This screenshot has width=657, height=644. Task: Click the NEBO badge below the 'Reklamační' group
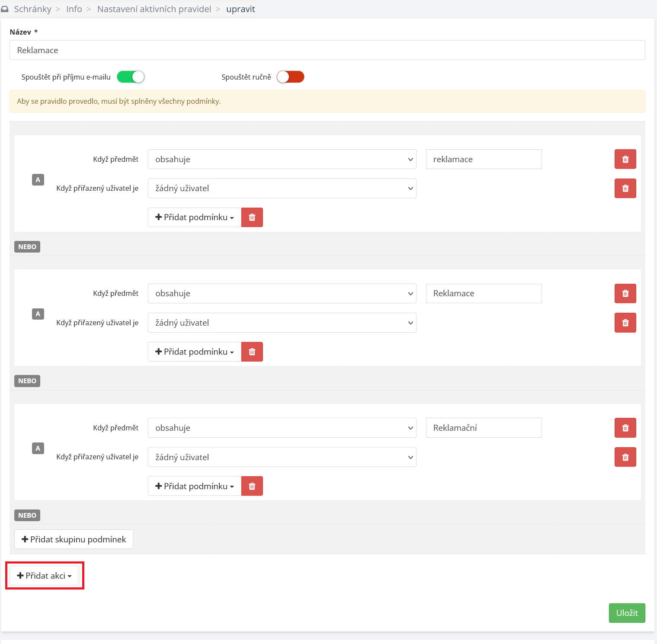(27, 515)
